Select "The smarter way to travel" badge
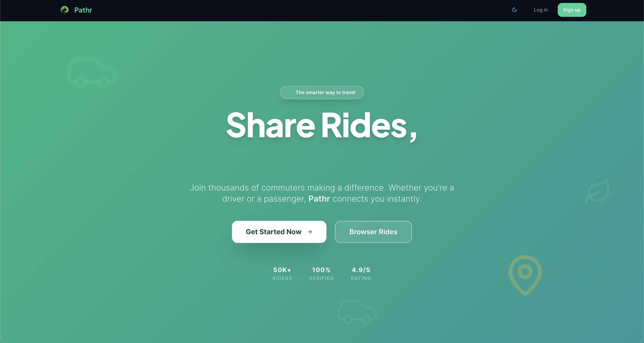 click(322, 92)
